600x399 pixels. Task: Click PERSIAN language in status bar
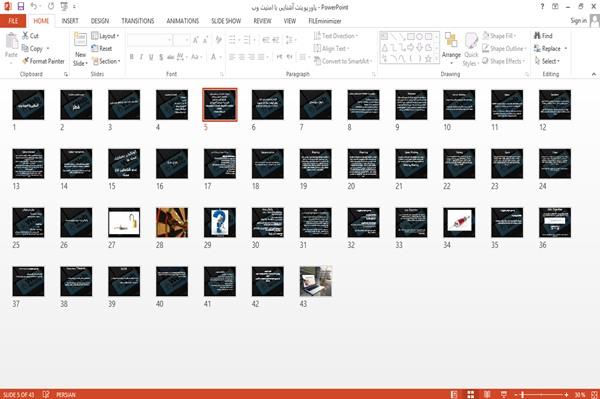coord(66,394)
